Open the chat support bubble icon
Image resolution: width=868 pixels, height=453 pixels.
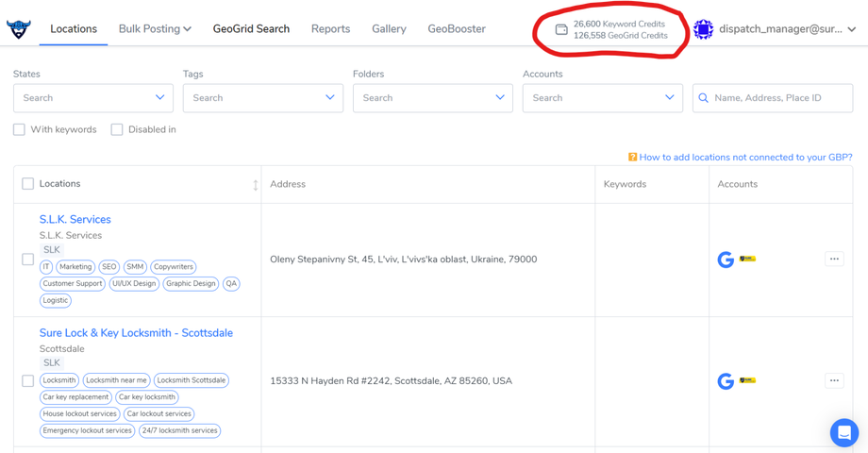point(844,432)
